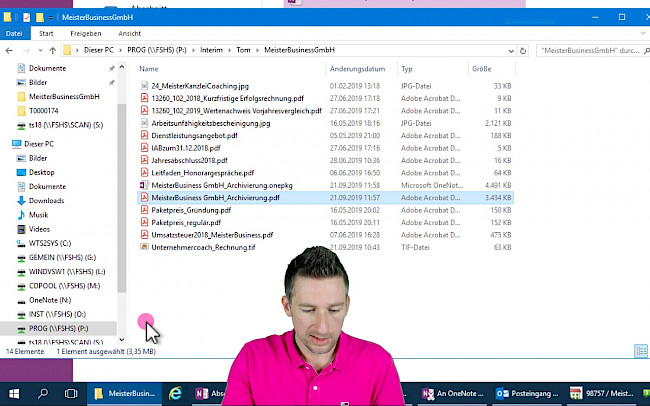Image resolution: width=650 pixels, height=406 pixels.
Task: Click the navigation pane vertical scrollbar
Action: [x=122, y=200]
